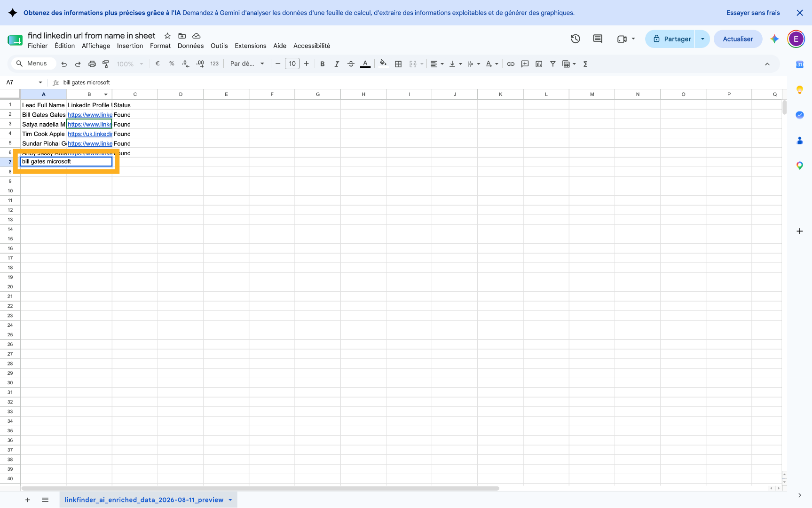
Task: Open the Données menu
Action: pyautogui.click(x=190, y=46)
